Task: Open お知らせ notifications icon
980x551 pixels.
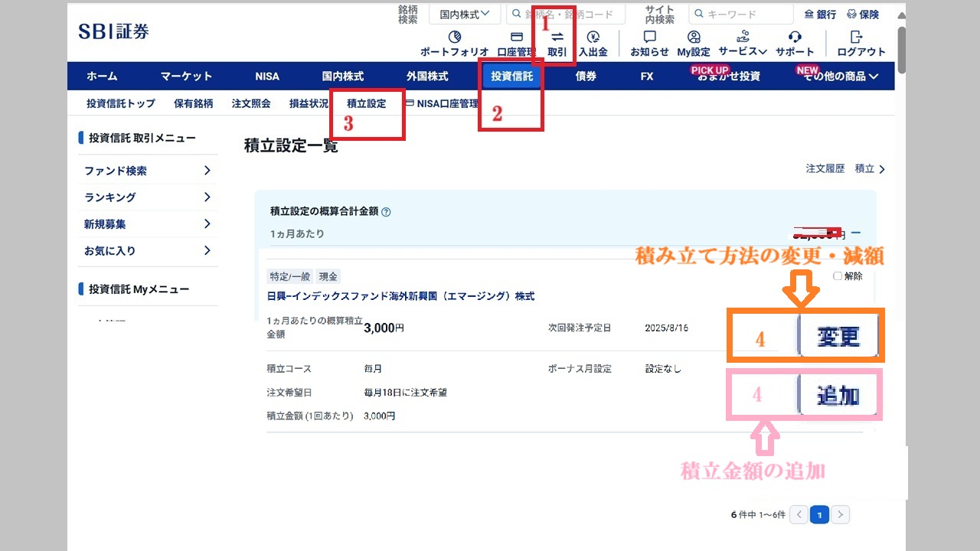Action: click(x=649, y=38)
